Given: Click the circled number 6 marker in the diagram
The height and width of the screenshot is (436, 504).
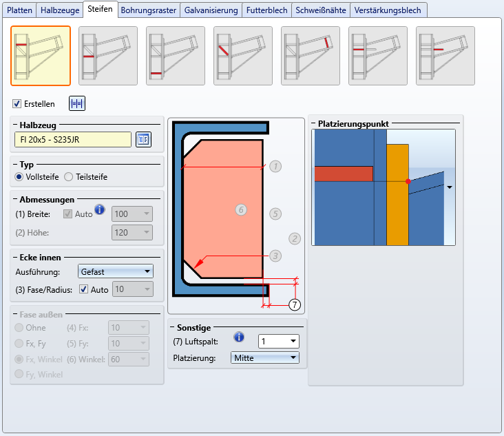Looking at the screenshot, I should pyautogui.click(x=241, y=210).
